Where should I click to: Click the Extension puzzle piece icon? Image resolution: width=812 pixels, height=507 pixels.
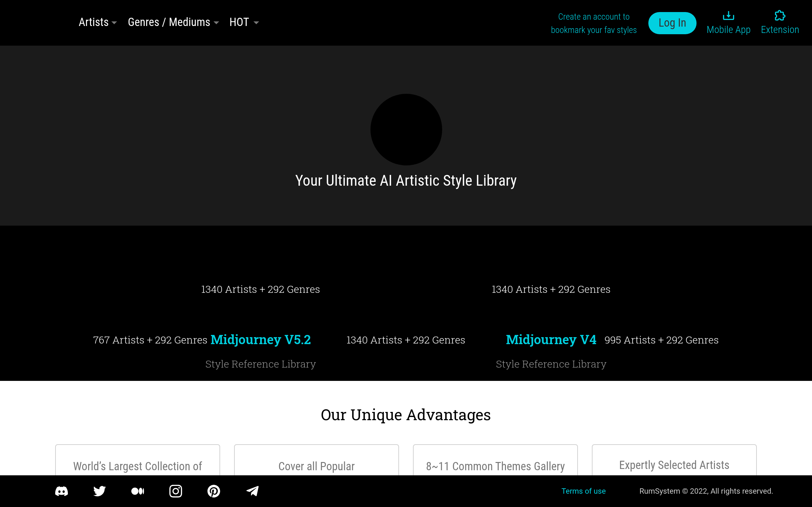[780, 16]
